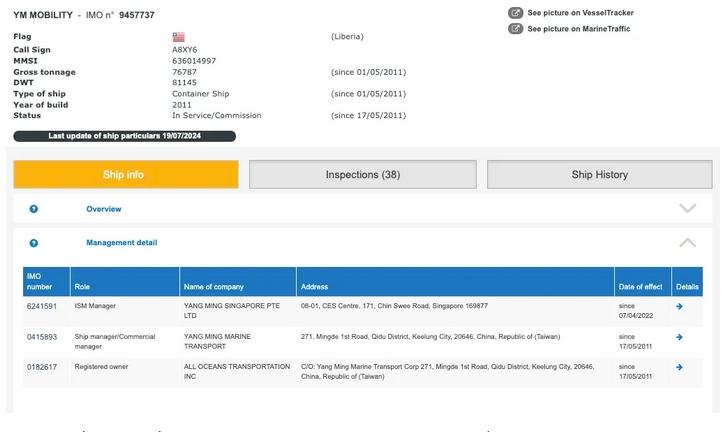Click the YM MOBILITY ship name heading
This screenshot has height=432, width=725.
[x=43, y=15]
